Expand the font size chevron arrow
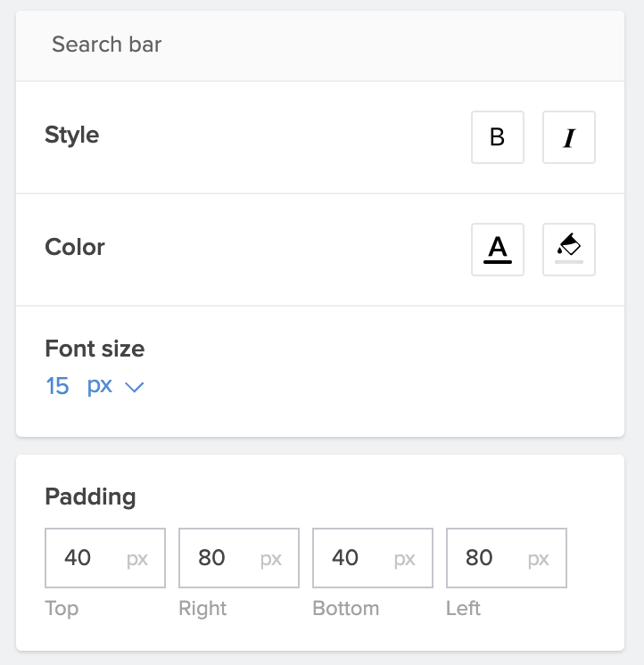The height and width of the screenshot is (665, 644). tap(135, 387)
